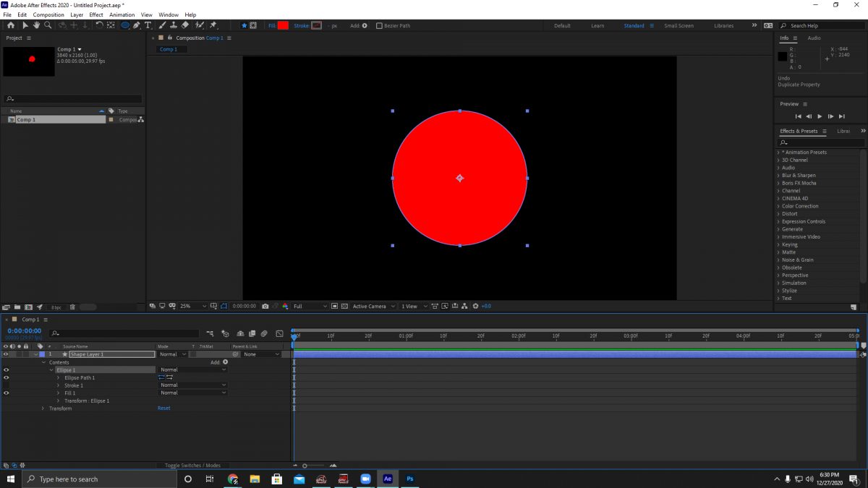Open Photoshop from the taskbar
This screenshot has height=488, width=868.
410,479
